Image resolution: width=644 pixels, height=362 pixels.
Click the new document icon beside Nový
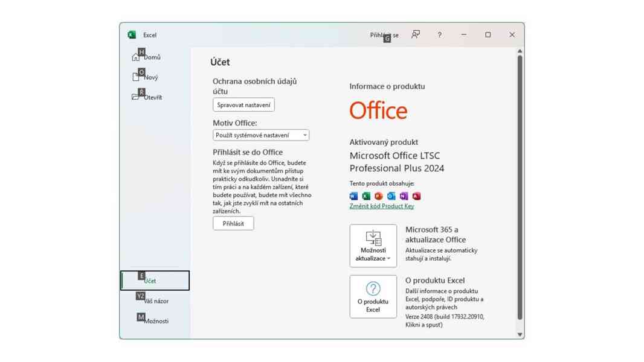pos(135,77)
